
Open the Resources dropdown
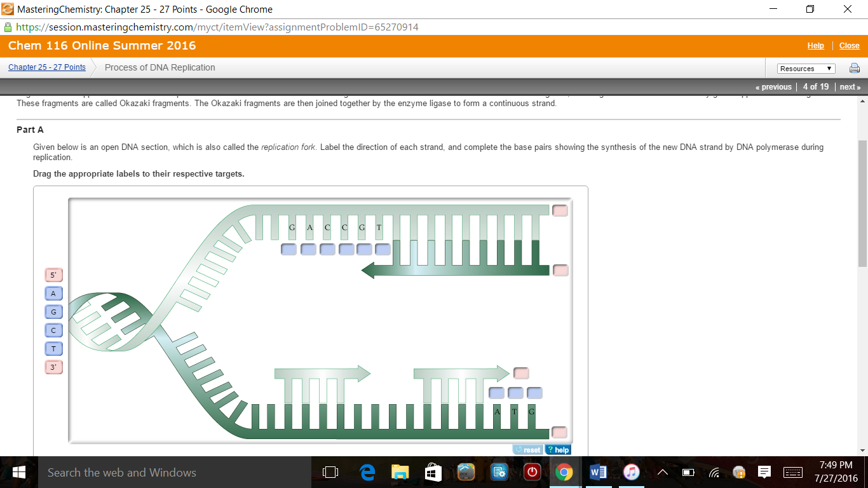point(806,68)
